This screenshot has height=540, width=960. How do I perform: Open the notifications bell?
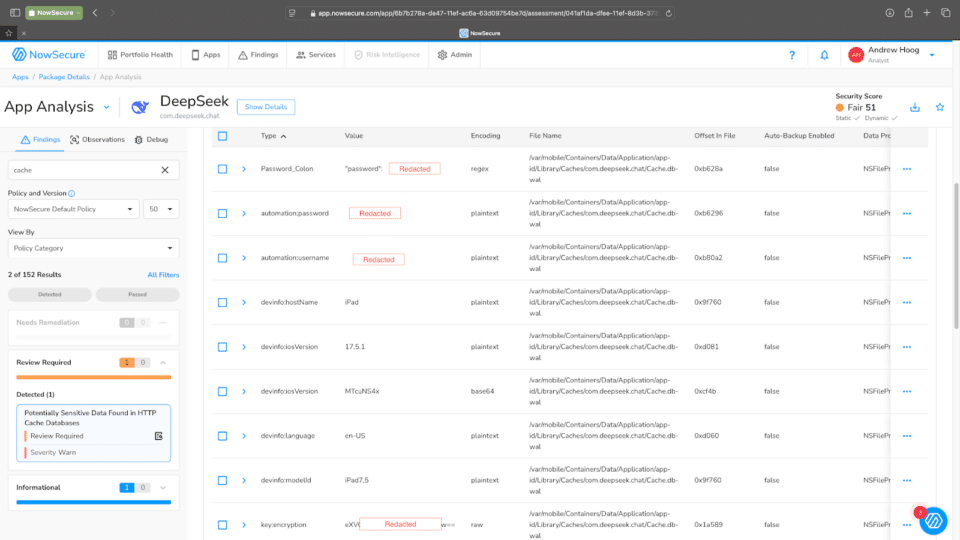coord(824,55)
